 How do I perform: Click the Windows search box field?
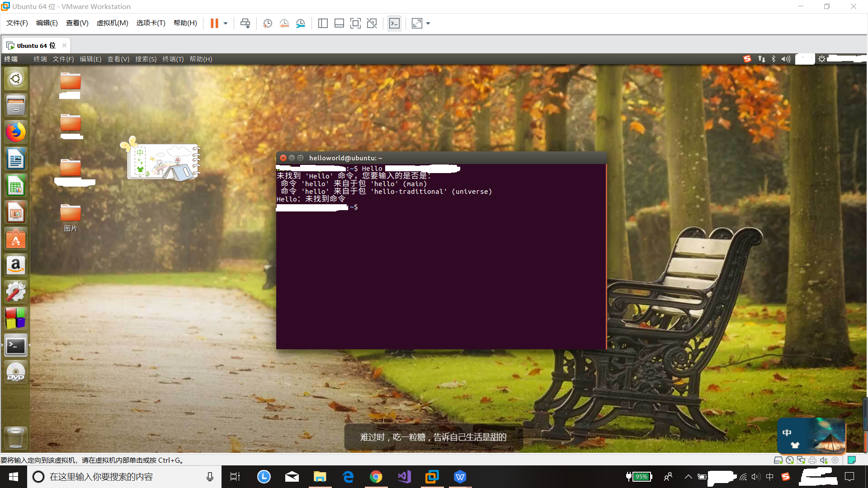(124, 477)
